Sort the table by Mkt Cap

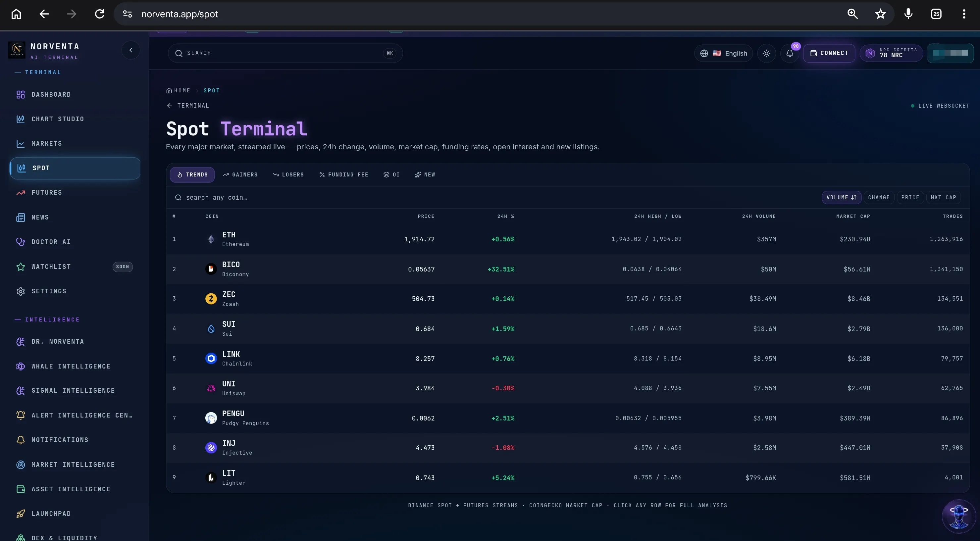point(944,198)
